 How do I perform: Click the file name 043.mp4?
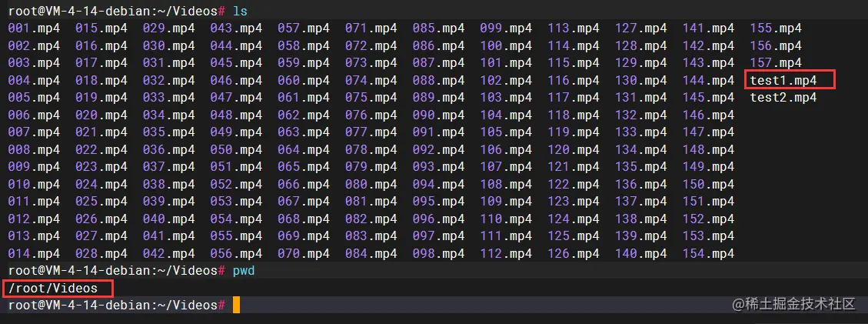tap(236, 28)
